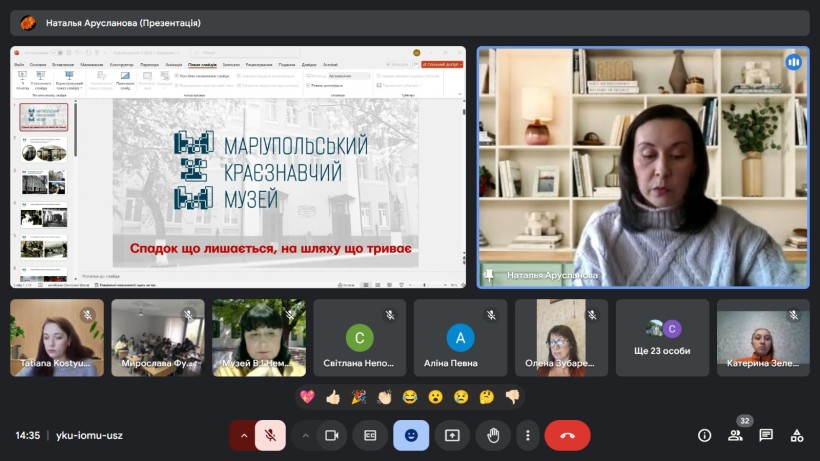Viewport: 820px width, 461px height.
Task: Unpin Наталья Арусланова using pin icon
Action: [489, 275]
